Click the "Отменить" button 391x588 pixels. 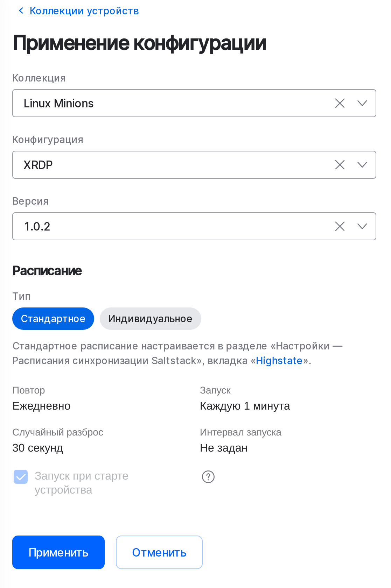(159, 552)
